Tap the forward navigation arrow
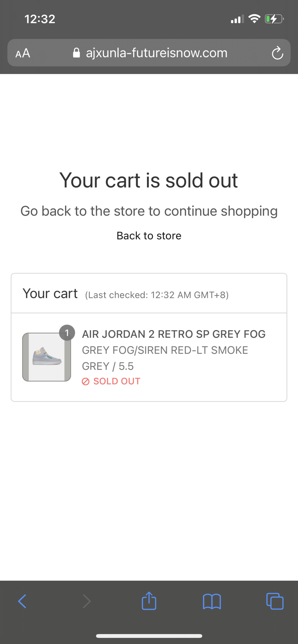 tap(87, 601)
